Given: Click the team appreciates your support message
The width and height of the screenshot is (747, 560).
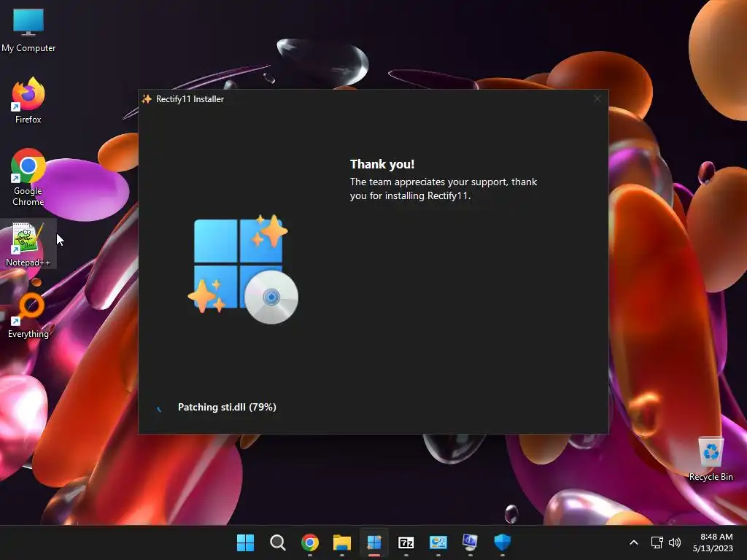Looking at the screenshot, I should pos(443,189).
